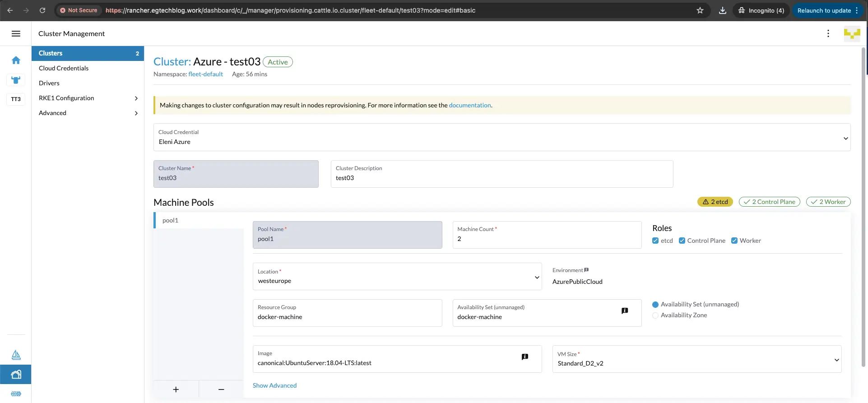Toggle the Control Plane role checkbox

[x=682, y=241]
